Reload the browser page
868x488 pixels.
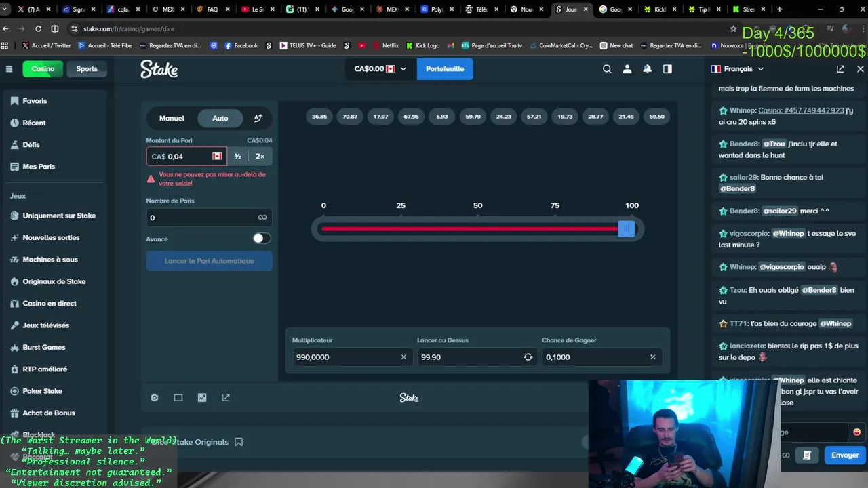(x=38, y=28)
